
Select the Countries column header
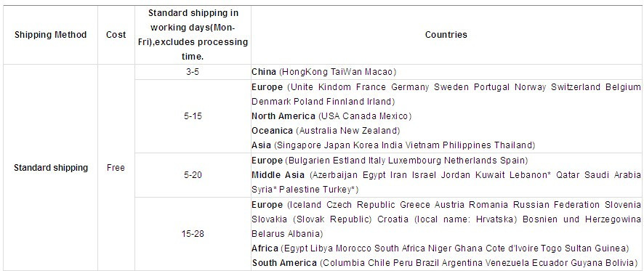[446, 35]
